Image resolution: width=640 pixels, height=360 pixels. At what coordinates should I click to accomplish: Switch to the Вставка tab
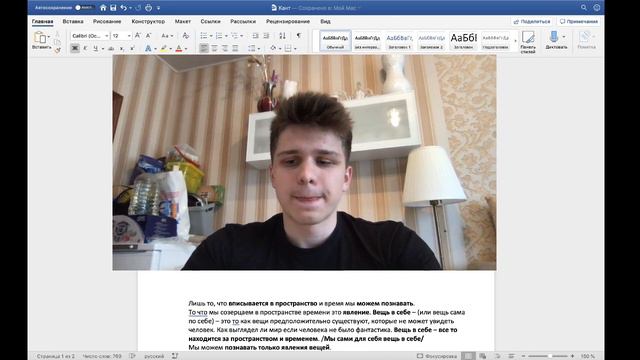(73, 21)
